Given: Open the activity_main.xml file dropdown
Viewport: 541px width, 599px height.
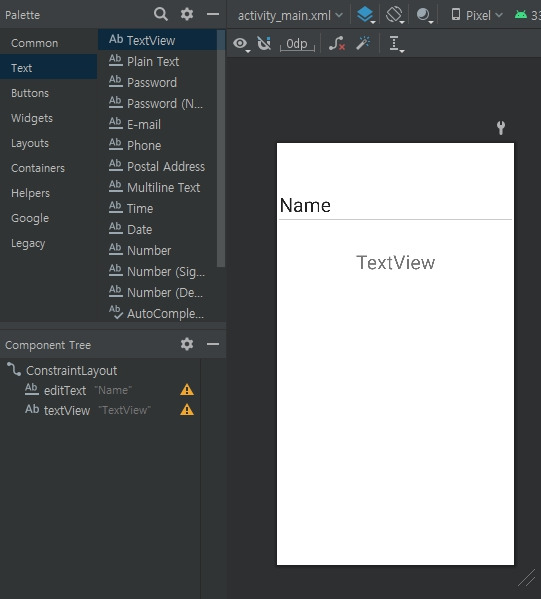Looking at the screenshot, I should [290, 15].
